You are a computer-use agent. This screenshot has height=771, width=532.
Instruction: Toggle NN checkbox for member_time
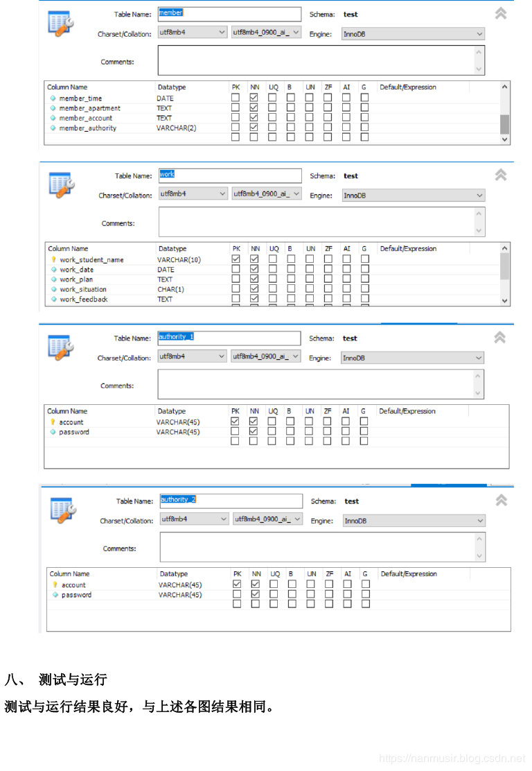pyautogui.click(x=254, y=98)
